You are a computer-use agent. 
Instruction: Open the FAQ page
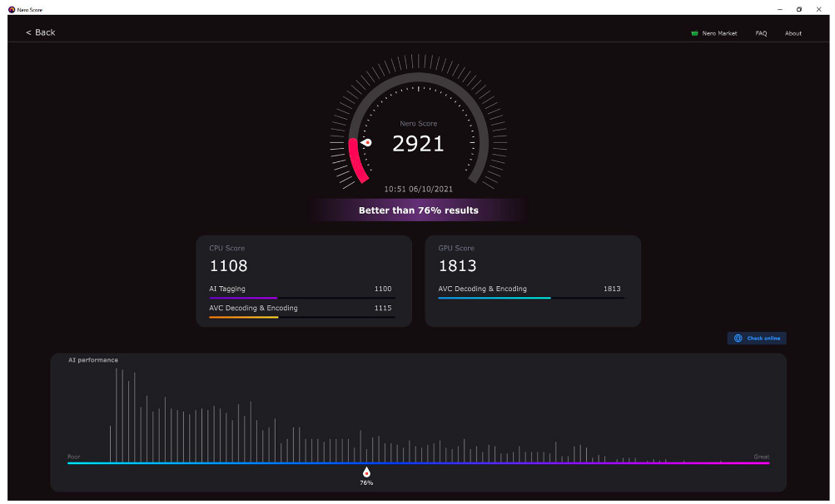pyautogui.click(x=761, y=33)
